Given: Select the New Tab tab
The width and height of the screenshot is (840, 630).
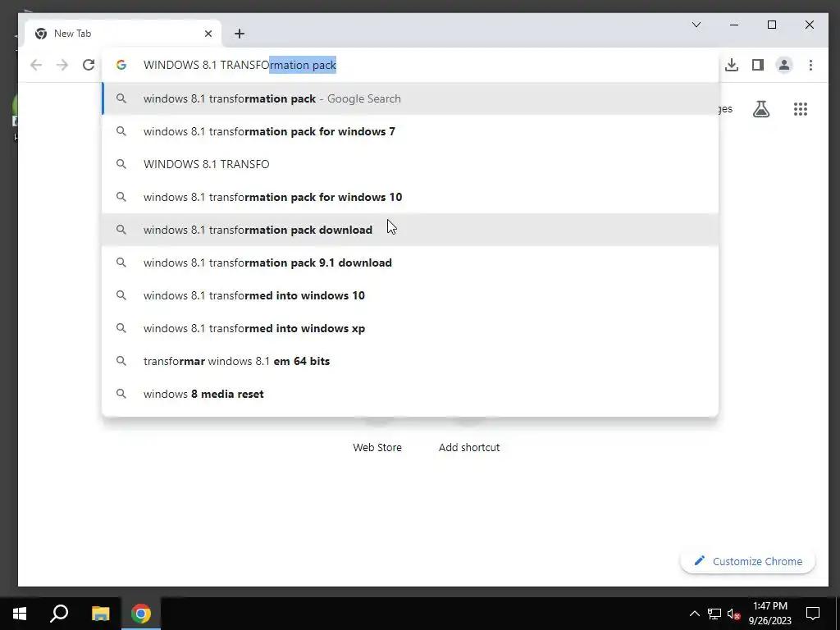Looking at the screenshot, I should [x=123, y=34].
